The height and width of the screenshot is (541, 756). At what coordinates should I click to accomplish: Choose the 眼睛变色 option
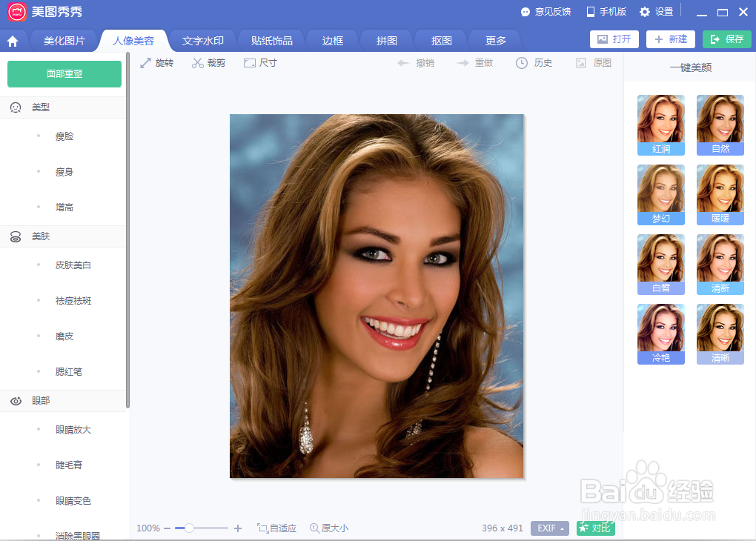[73, 501]
